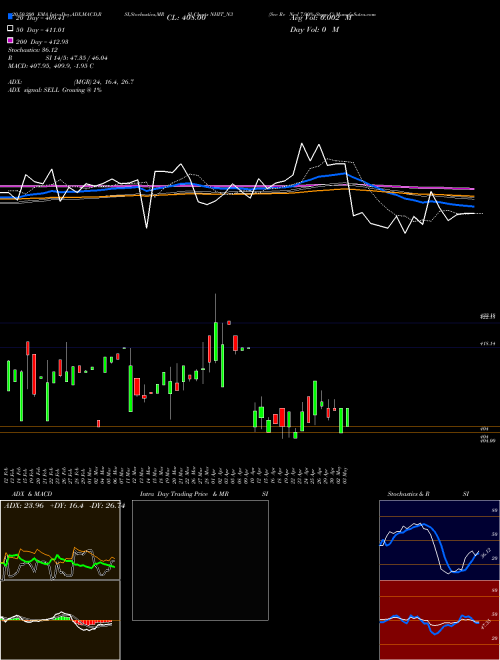Select the '50 Day - 411.01' legend text
The image size is (500, 660).
[x=40, y=30]
